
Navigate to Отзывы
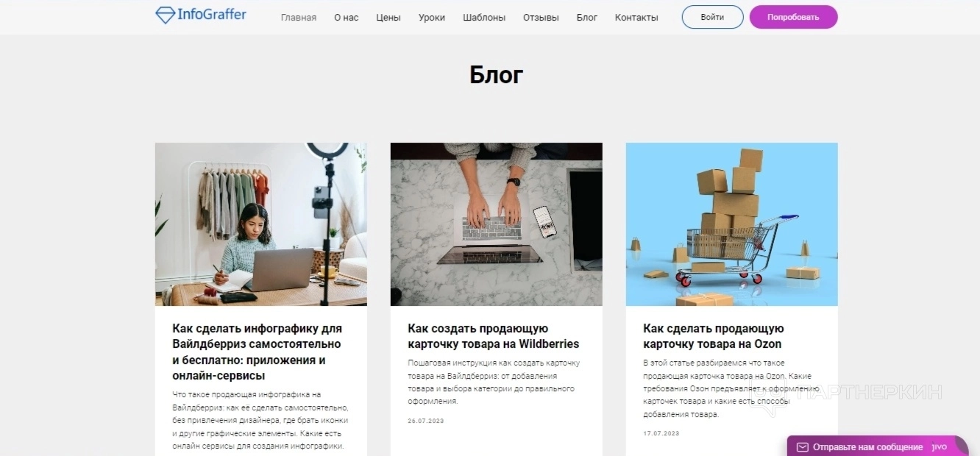point(541,18)
